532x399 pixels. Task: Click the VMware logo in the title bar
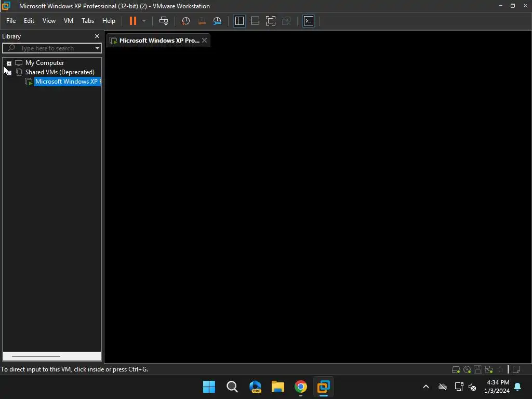coord(6,6)
